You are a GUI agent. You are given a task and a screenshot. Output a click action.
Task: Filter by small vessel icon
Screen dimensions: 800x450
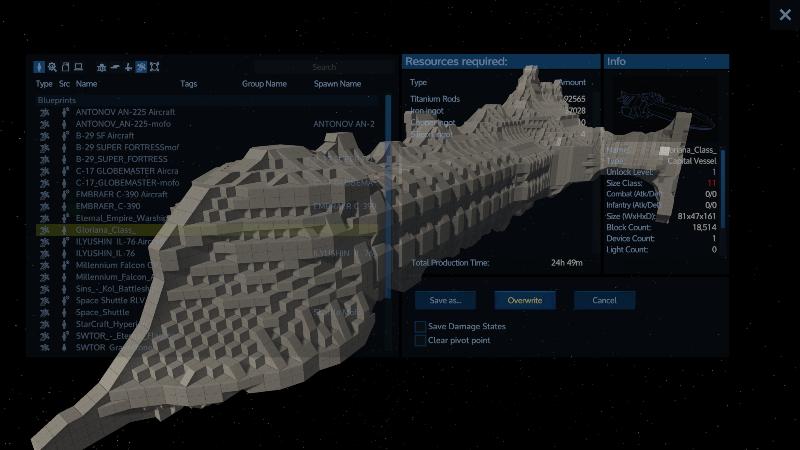click(x=128, y=67)
